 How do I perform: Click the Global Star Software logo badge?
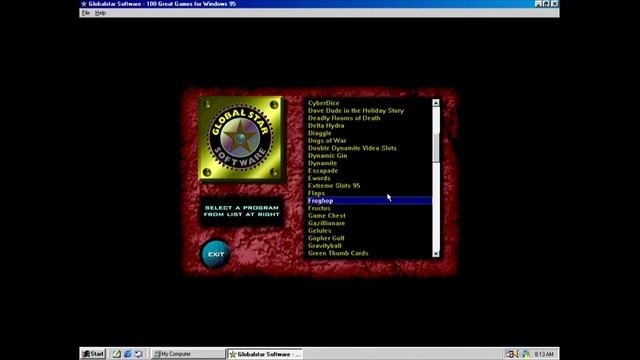241,139
